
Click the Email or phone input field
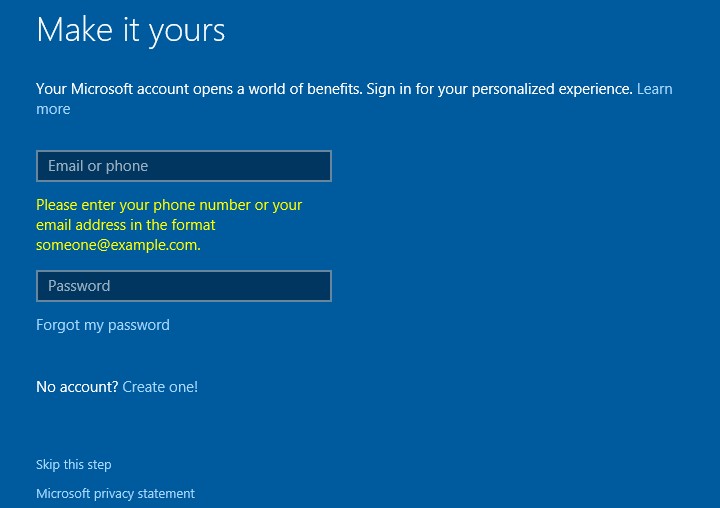click(183, 166)
